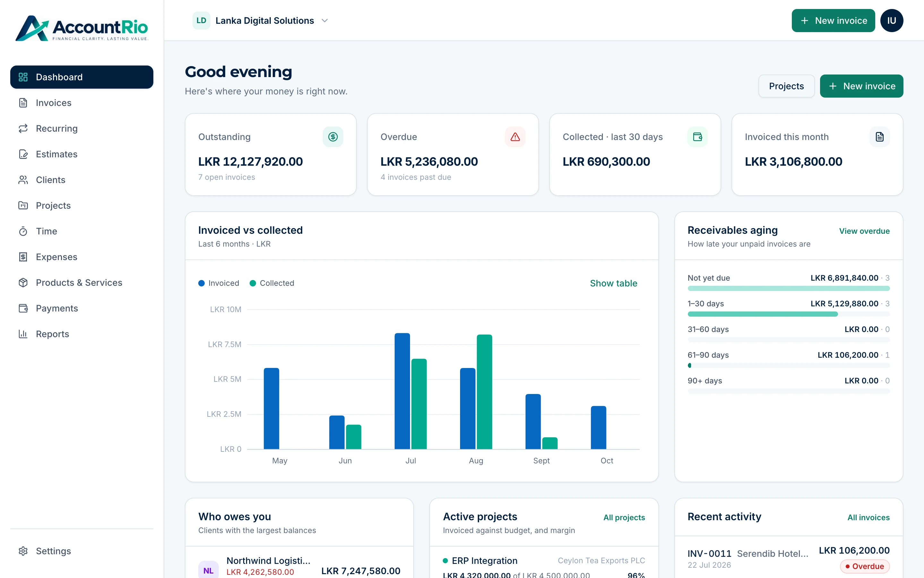Toggle the Collected legend series
The width and height of the screenshot is (924, 578).
pyautogui.click(x=272, y=283)
